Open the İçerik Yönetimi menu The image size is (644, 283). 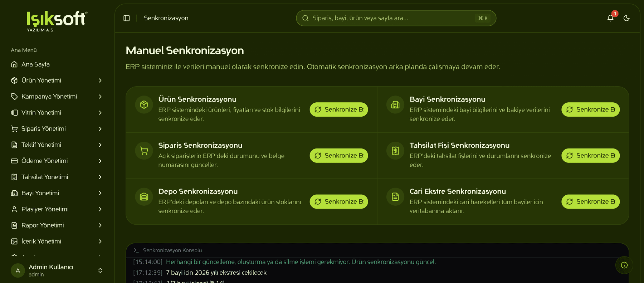coord(57,241)
